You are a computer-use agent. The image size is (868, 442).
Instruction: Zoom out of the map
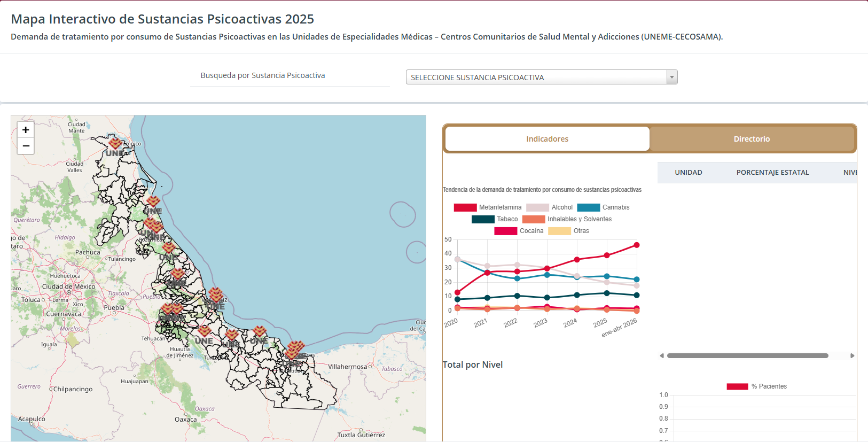pos(26,146)
